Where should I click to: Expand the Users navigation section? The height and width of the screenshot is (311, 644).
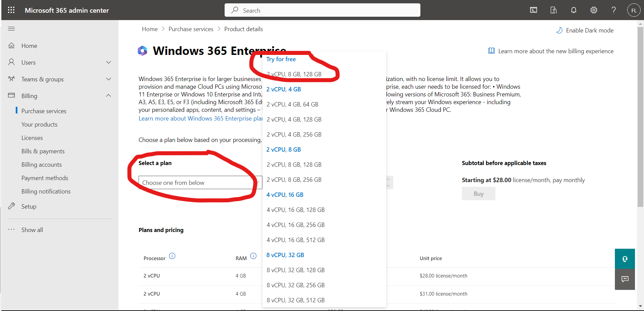pyautogui.click(x=108, y=62)
